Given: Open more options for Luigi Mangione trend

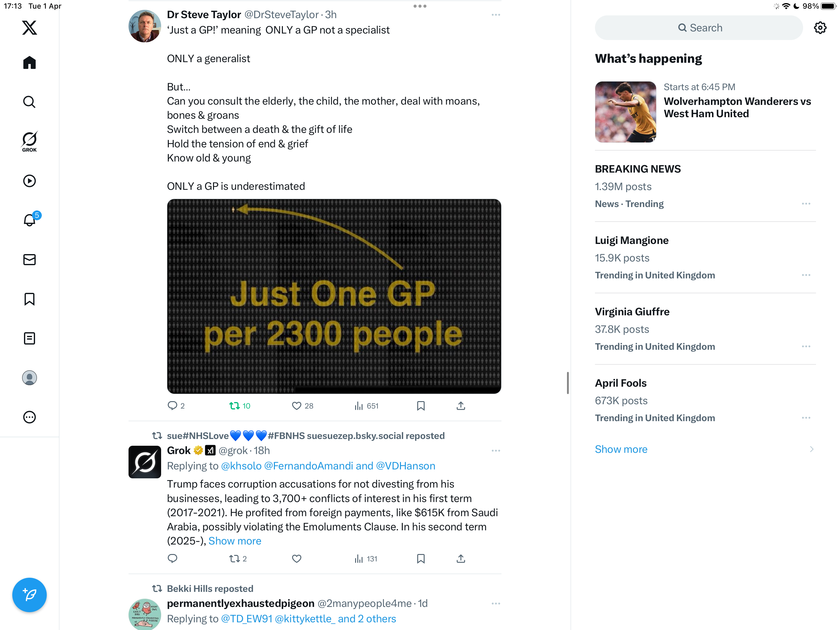Looking at the screenshot, I should pyautogui.click(x=806, y=275).
